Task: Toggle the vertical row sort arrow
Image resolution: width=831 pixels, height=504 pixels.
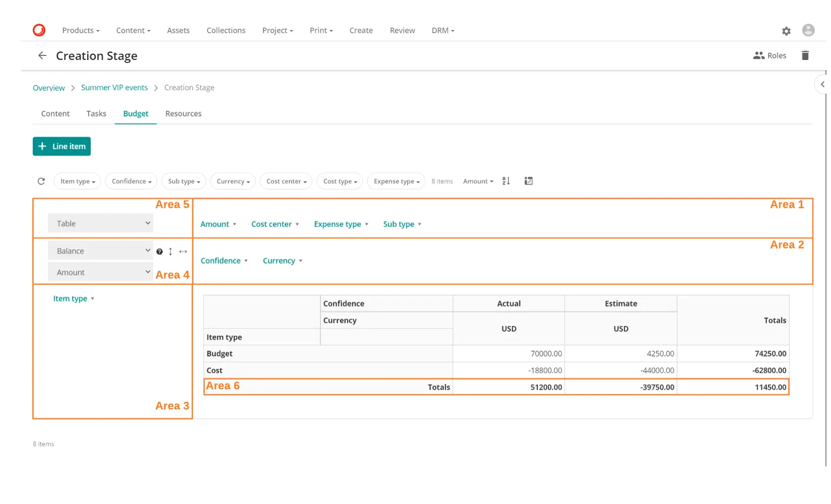Action: [x=170, y=252]
